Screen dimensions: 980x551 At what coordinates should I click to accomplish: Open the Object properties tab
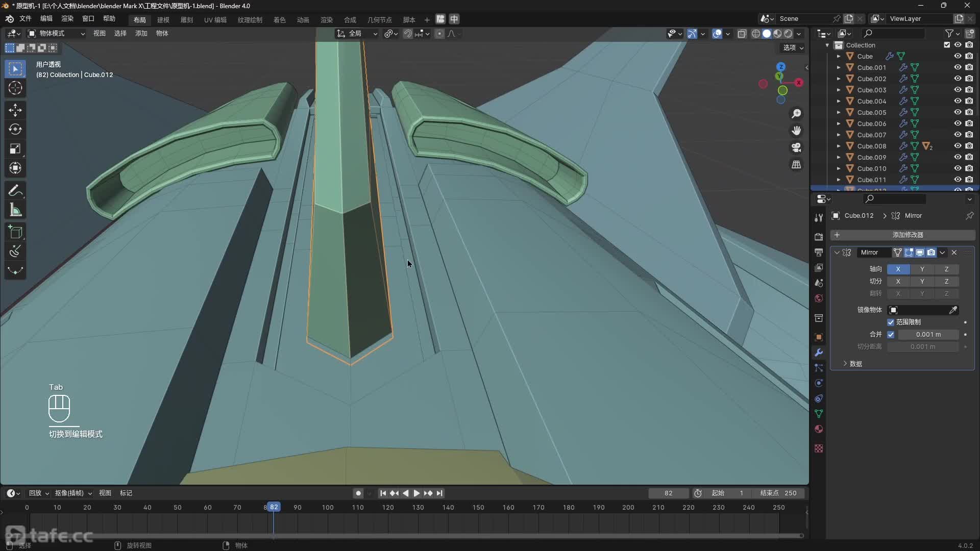click(819, 337)
